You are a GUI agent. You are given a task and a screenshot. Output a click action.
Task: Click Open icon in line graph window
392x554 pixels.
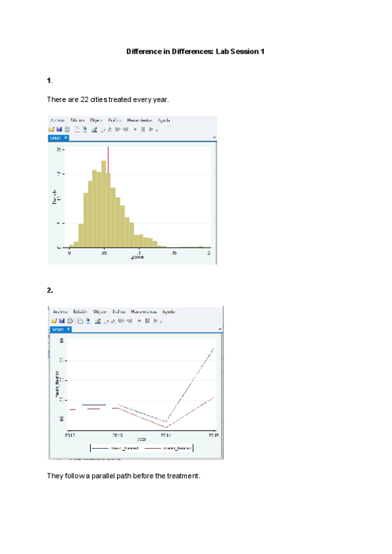click(x=54, y=321)
